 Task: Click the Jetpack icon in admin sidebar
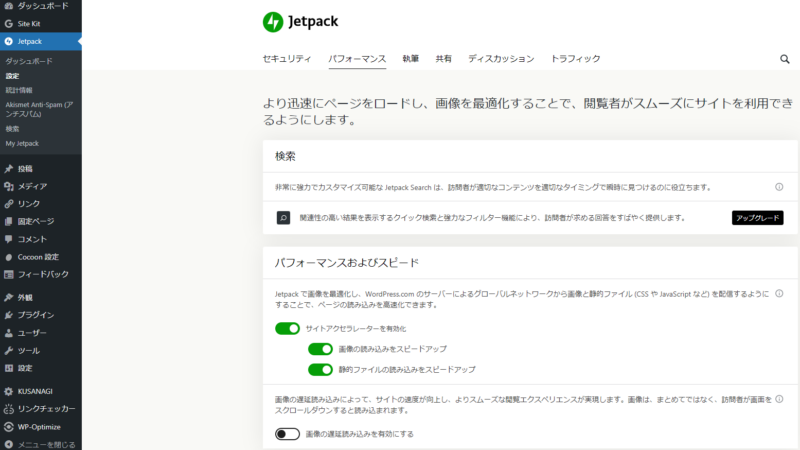(9, 41)
